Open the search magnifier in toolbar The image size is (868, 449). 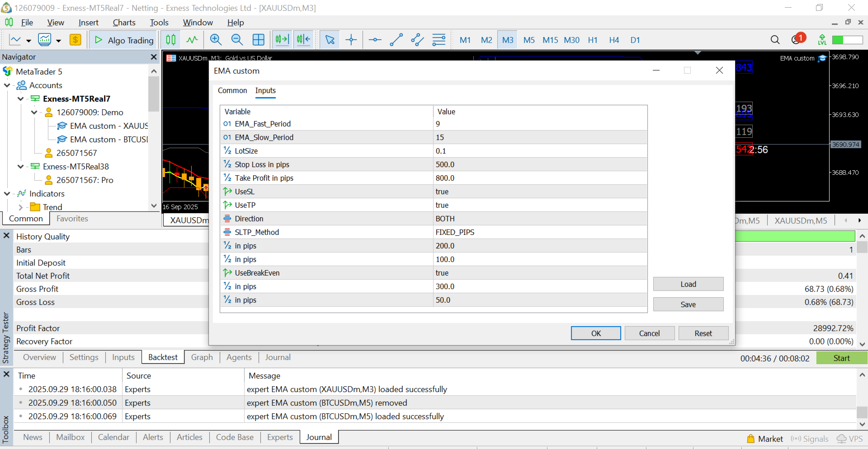tap(775, 40)
